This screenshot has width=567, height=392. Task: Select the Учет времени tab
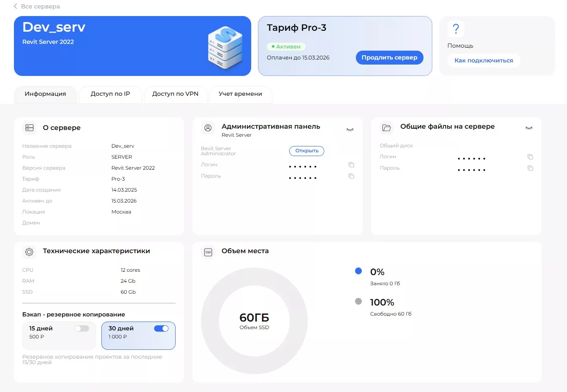tap(240, 94)
